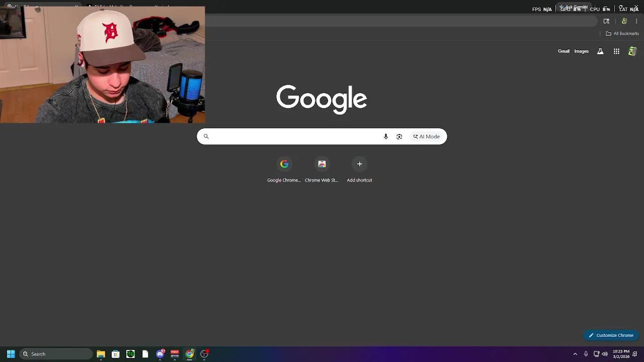Click the taskbar Search box
Screen dimensions: 644x362
[x=56, y=354]
